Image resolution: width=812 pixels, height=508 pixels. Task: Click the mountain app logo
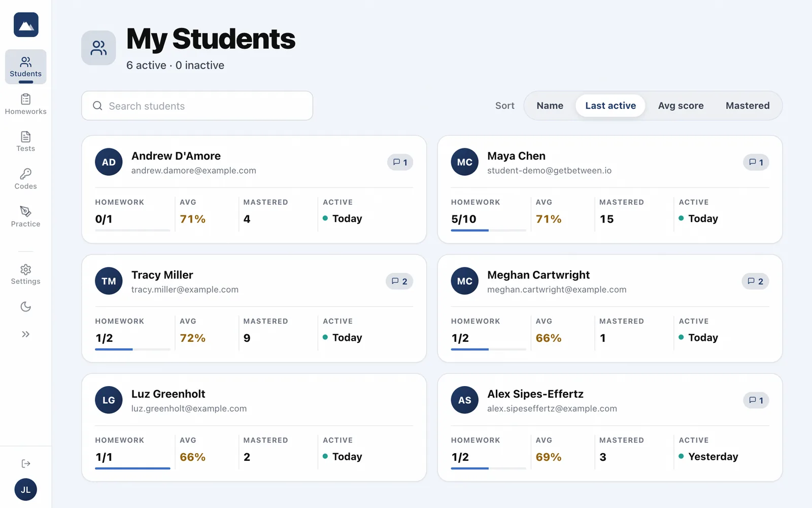click(26, 25)
